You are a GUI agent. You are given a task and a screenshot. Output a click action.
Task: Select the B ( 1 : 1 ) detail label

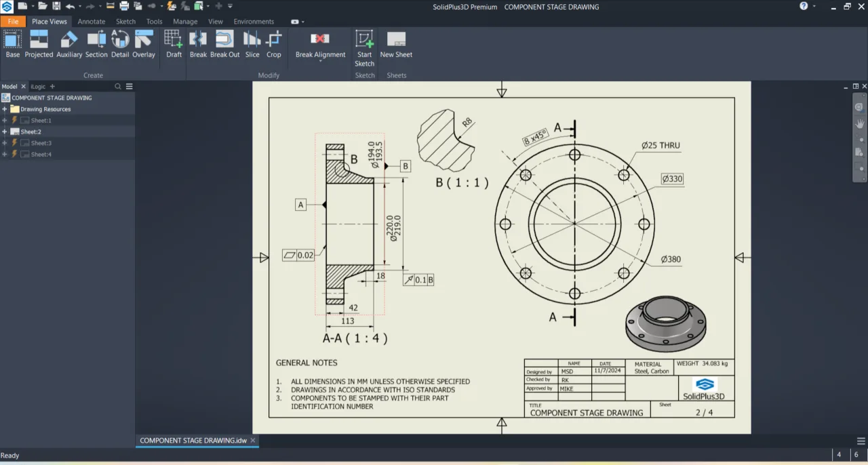462,182
